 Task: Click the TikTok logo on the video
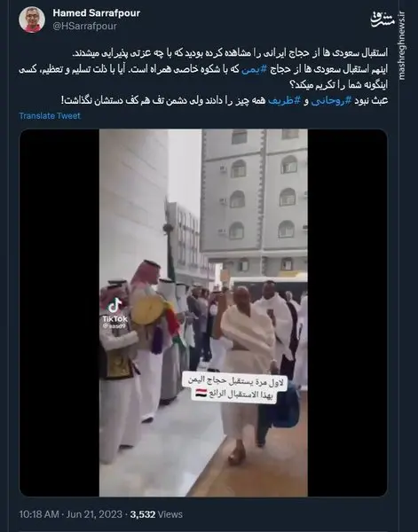tap(114, 305)
